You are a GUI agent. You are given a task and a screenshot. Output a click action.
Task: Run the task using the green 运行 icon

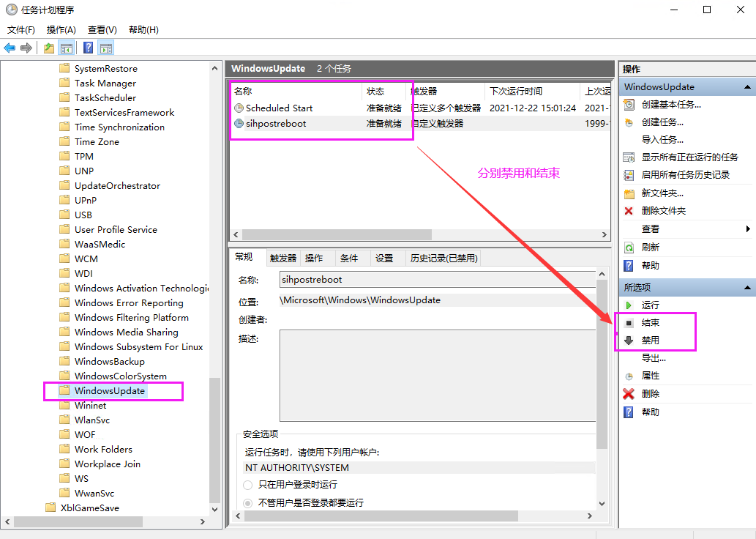coord(627,304)
